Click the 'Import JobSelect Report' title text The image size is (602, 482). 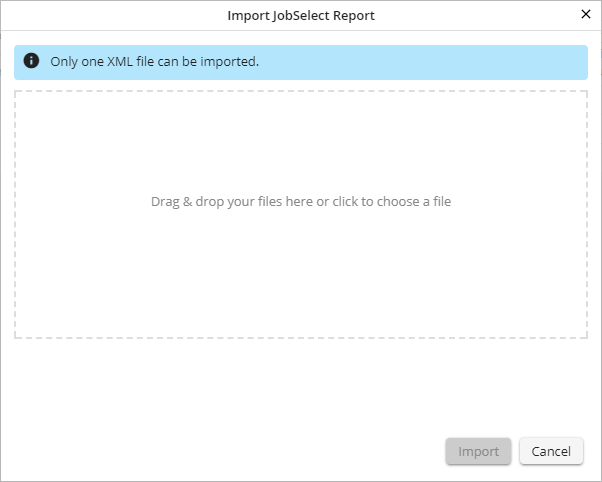(x=301, y=15)
